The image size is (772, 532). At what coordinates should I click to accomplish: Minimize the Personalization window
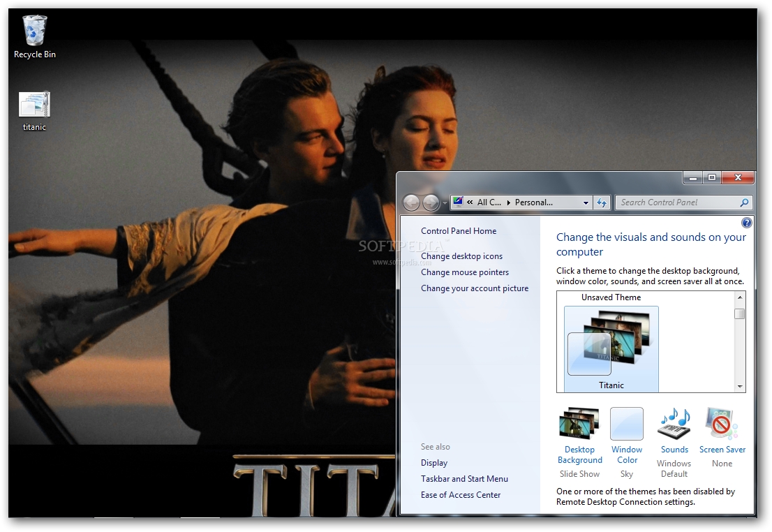(x=692, y=178)
